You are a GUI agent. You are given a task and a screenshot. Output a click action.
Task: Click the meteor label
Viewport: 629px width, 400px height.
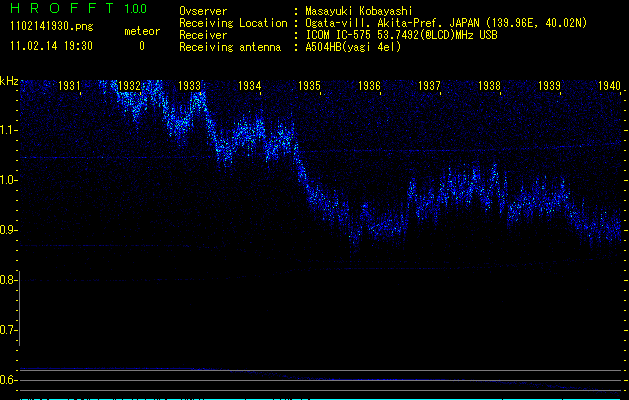pos(142,31)
